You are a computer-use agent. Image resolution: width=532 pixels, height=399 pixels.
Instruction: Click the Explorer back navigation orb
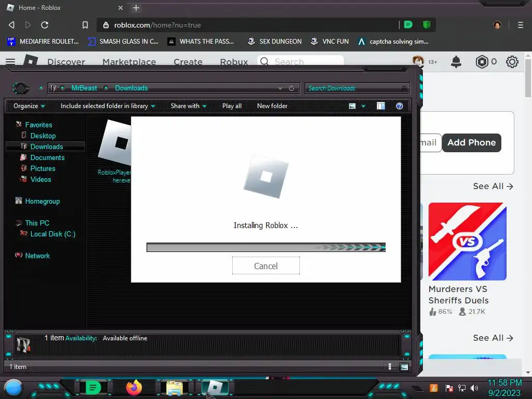point(21,88)
